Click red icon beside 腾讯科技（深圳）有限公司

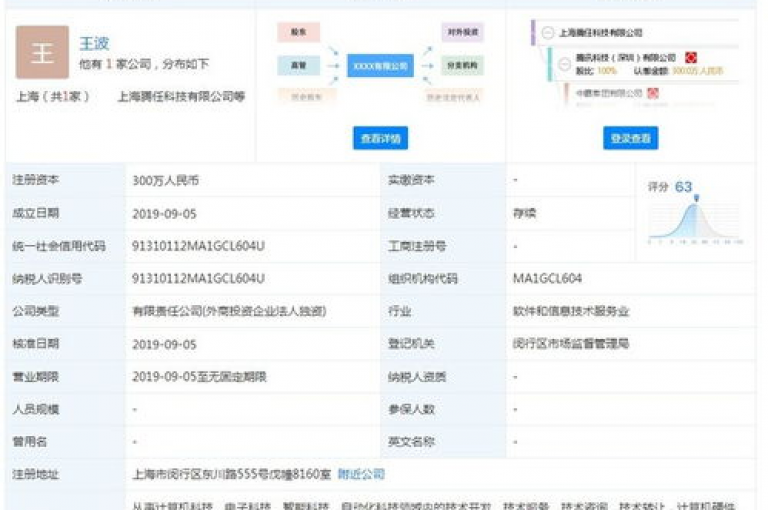[x=691, y=57]
